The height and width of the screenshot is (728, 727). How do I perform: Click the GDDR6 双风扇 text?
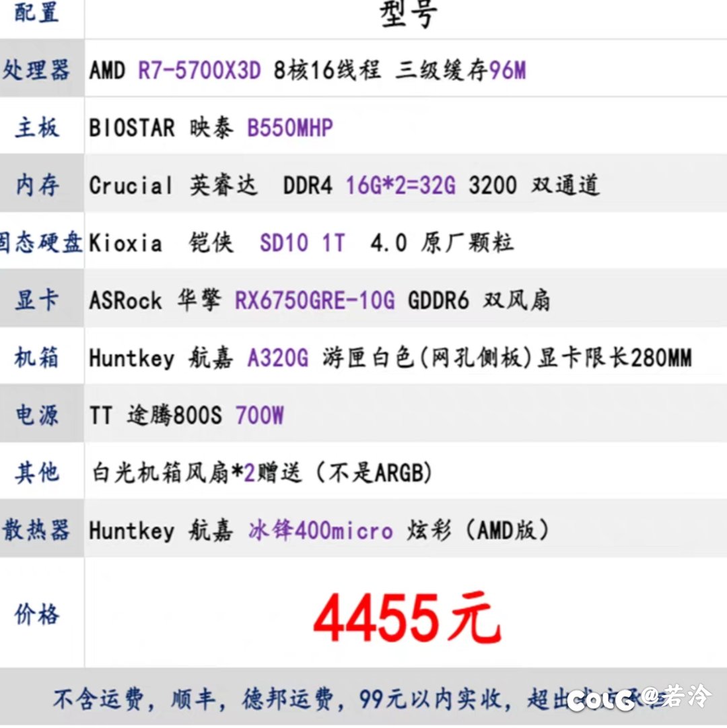click(x=479, y=300)
